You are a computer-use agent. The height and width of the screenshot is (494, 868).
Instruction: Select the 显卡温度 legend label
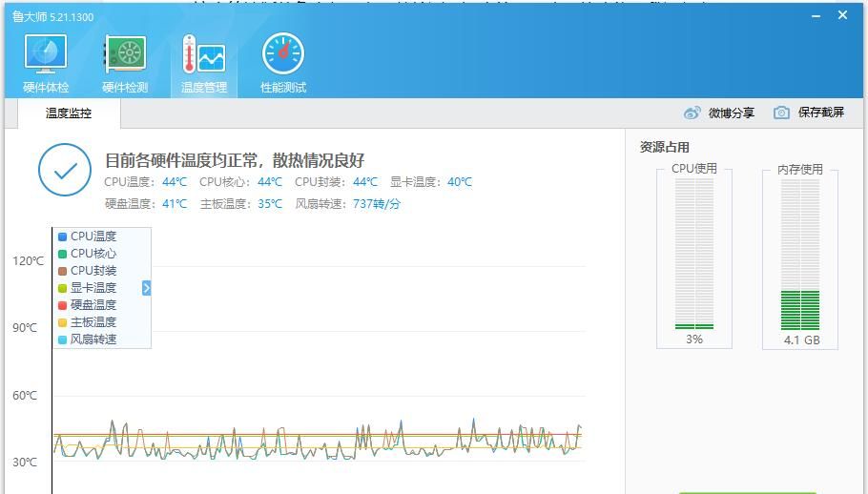tap(93, 288)
